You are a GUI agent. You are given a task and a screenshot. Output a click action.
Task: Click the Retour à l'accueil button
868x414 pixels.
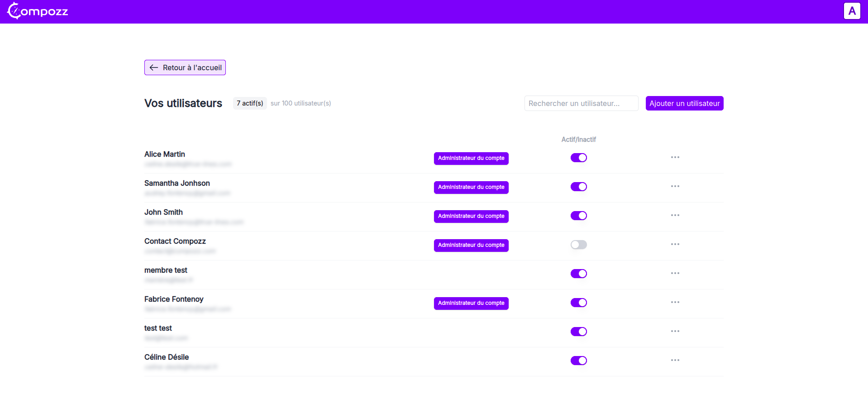point(185,67)
